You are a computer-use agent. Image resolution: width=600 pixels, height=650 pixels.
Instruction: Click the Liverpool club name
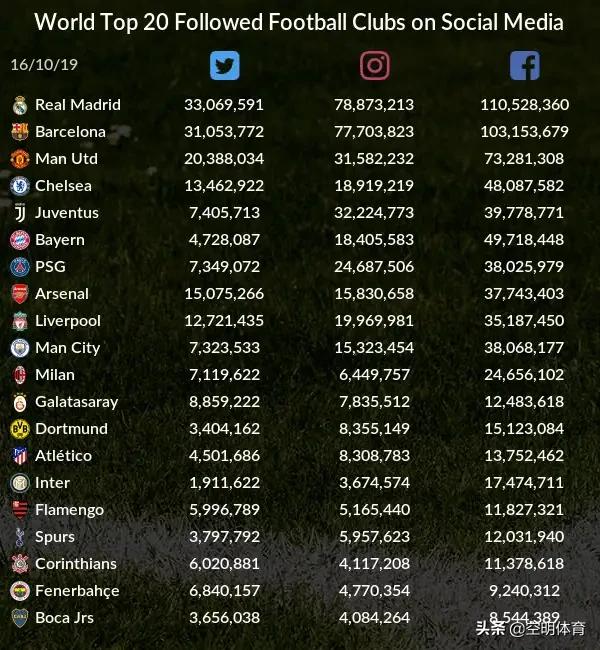tap(68, 321)
